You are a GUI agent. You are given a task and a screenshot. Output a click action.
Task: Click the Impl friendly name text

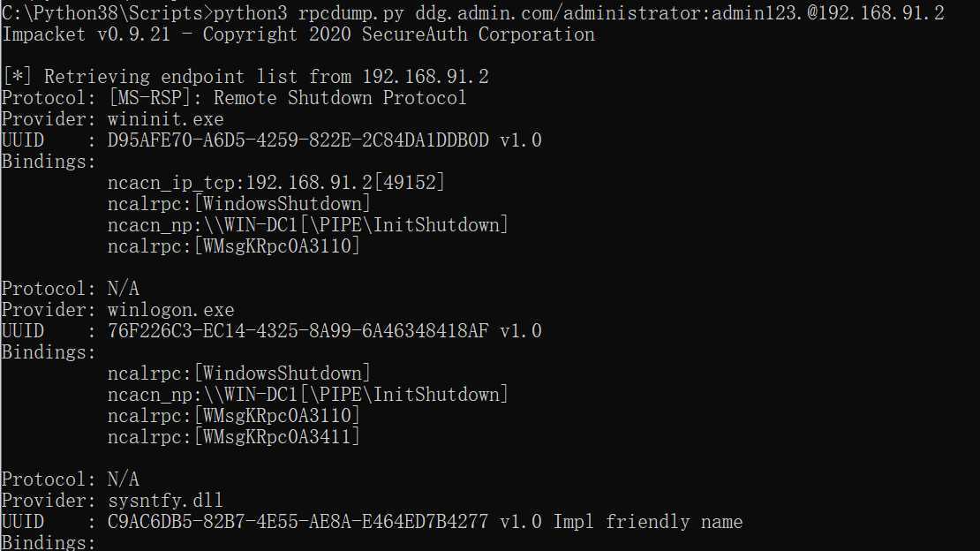pyautogui.click(x=648, y=522)
